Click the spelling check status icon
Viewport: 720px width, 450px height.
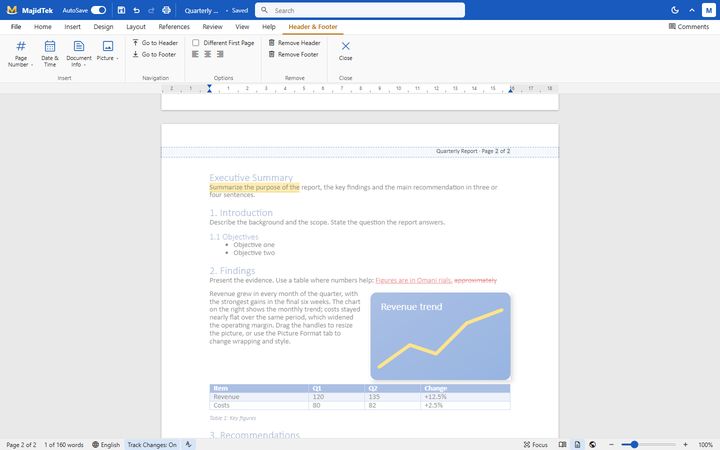pos(188,444)
